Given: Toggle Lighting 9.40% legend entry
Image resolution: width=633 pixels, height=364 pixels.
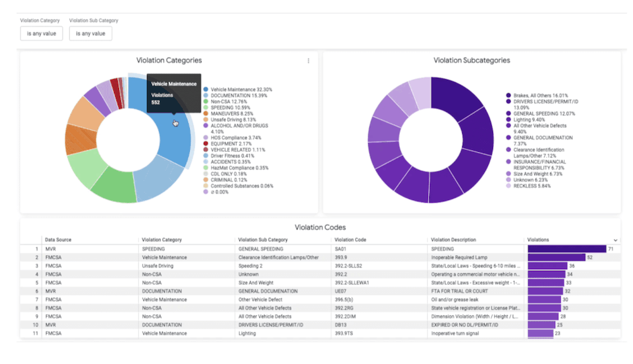Looking at the screenshot, I should (525, 120).
